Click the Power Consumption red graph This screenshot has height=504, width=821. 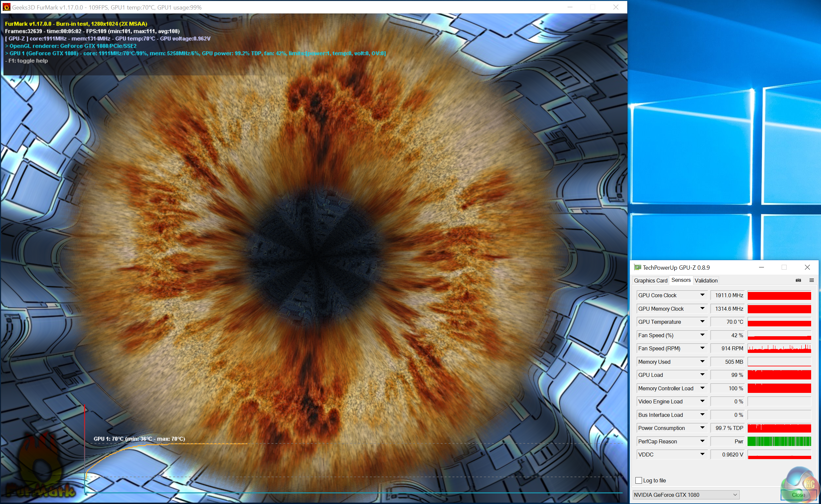[779, 428]
